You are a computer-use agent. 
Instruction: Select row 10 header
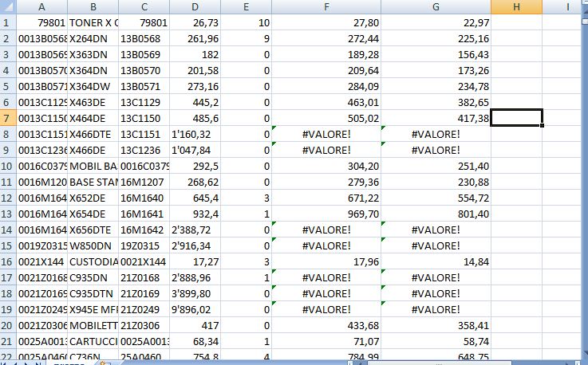(x=8, y=166)
